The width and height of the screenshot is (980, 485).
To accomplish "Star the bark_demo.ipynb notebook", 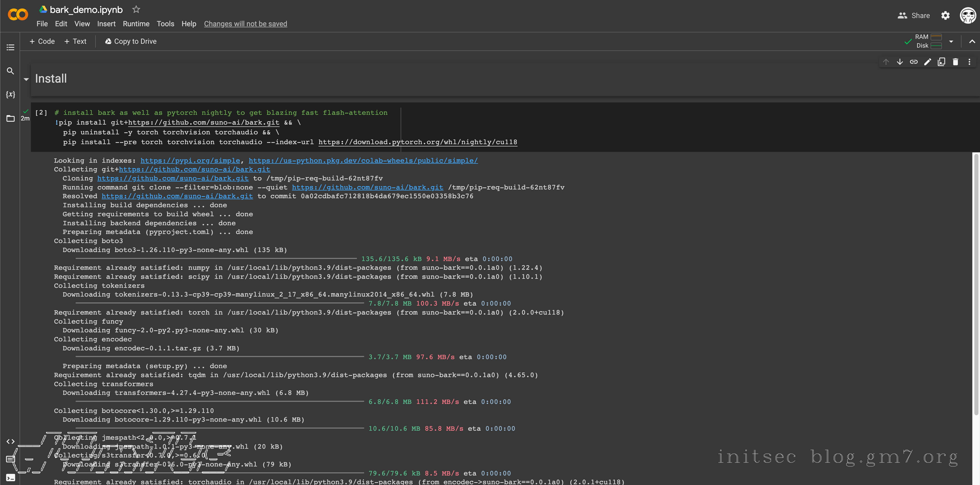I will click(x=136, y=10).
